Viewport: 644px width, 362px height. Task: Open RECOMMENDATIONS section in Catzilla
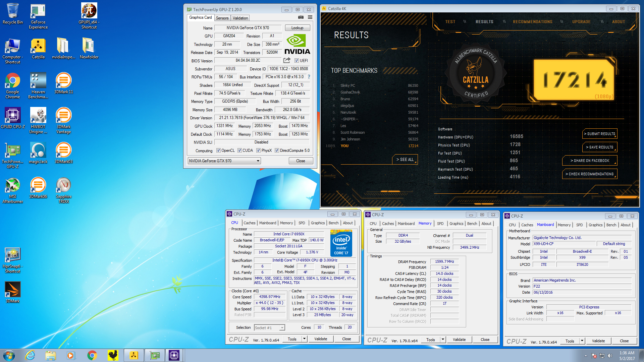click(x=532, y=22)
